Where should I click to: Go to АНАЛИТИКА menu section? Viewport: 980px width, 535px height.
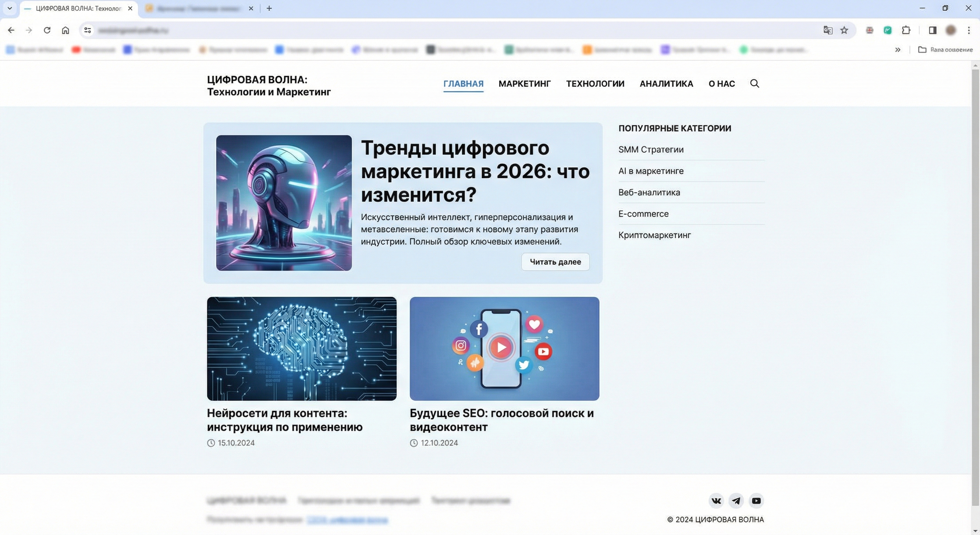pos(666,84)
